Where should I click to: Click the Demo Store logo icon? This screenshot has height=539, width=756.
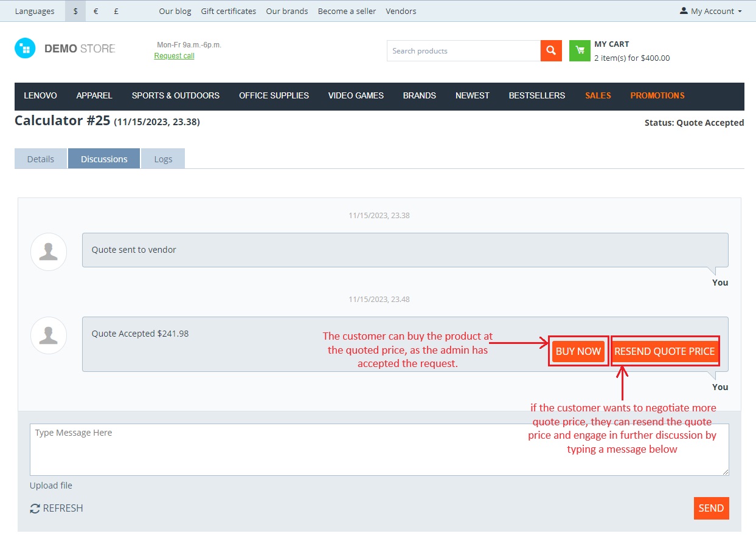[x=25, y=49]
